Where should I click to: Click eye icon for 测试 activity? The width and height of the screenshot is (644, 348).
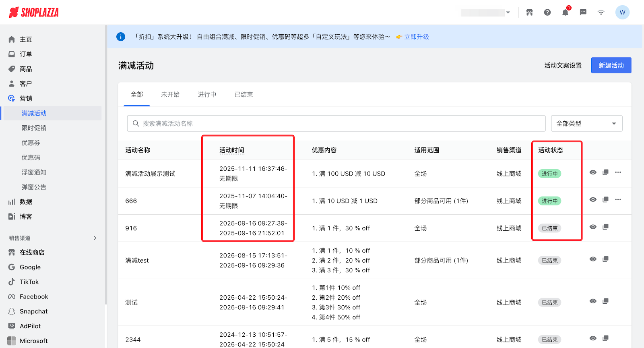point(593,301)
